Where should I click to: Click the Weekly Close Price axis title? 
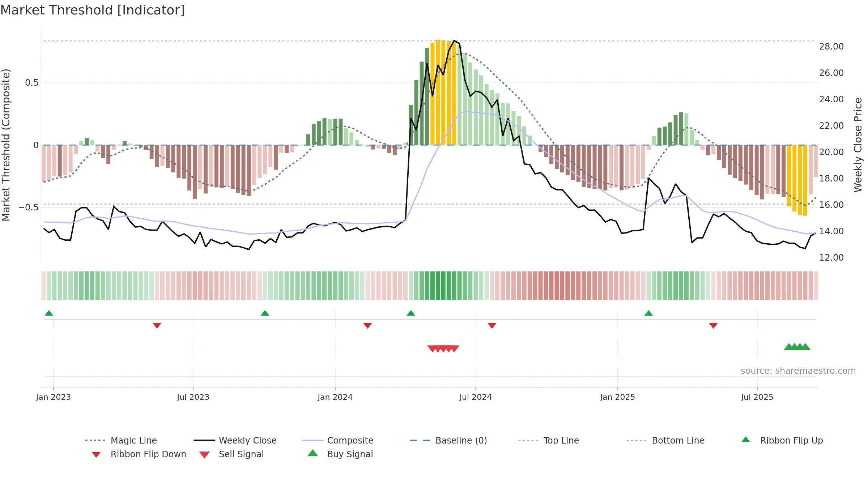pos(858,145)
